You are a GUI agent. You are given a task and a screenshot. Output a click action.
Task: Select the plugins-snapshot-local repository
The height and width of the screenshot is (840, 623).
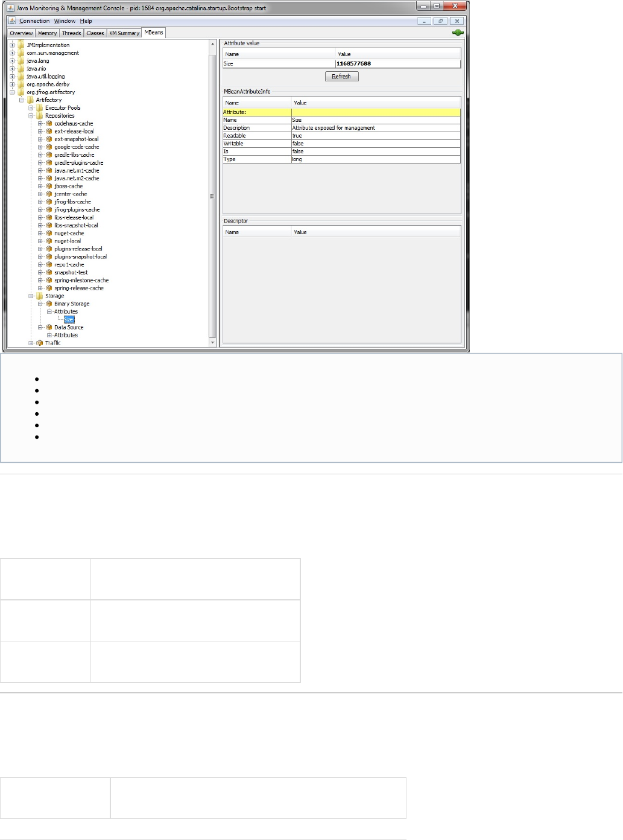(x=80, y=256)
